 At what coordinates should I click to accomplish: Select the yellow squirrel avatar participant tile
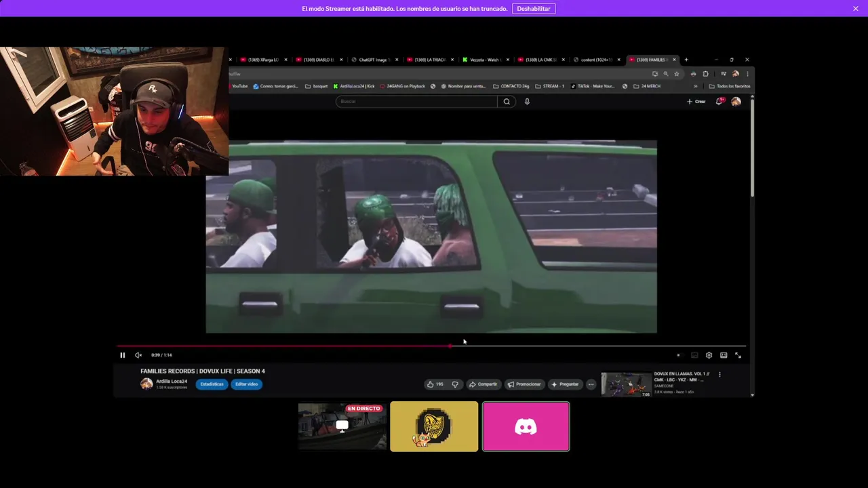(434, 426)
